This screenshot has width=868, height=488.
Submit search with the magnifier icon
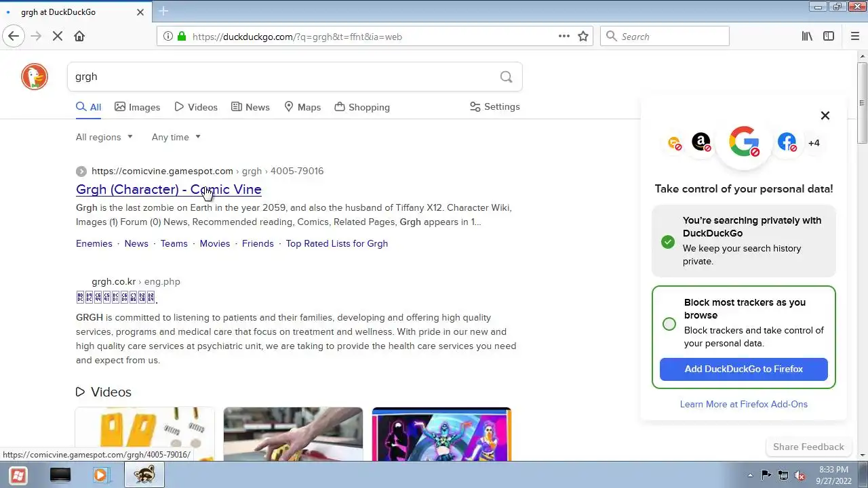506,77
